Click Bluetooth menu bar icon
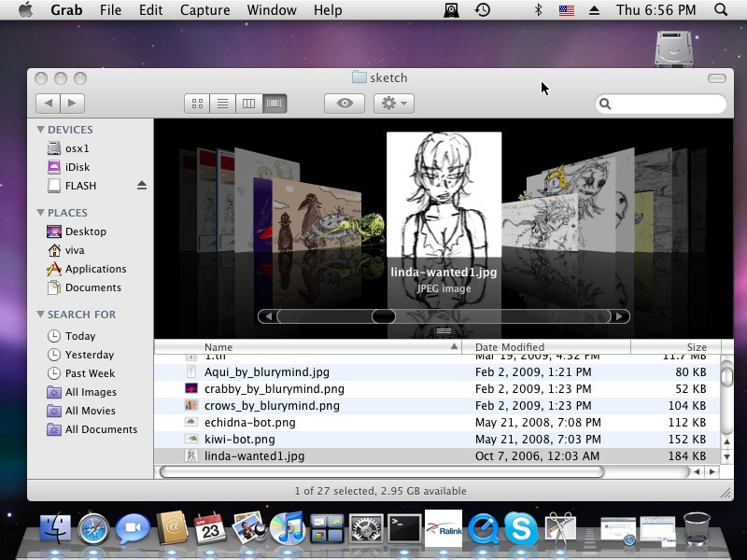 click(539, 10)
